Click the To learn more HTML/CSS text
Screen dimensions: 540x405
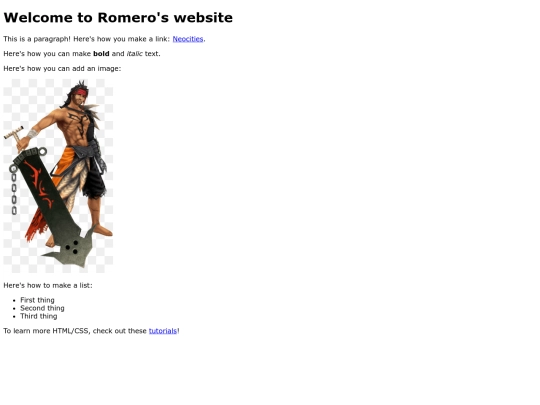tap(46, 331)
